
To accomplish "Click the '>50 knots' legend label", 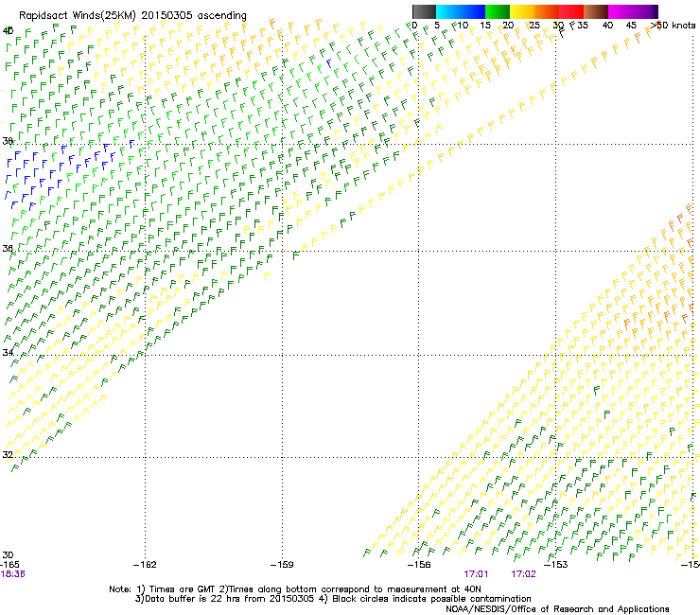I will point(673,25).
